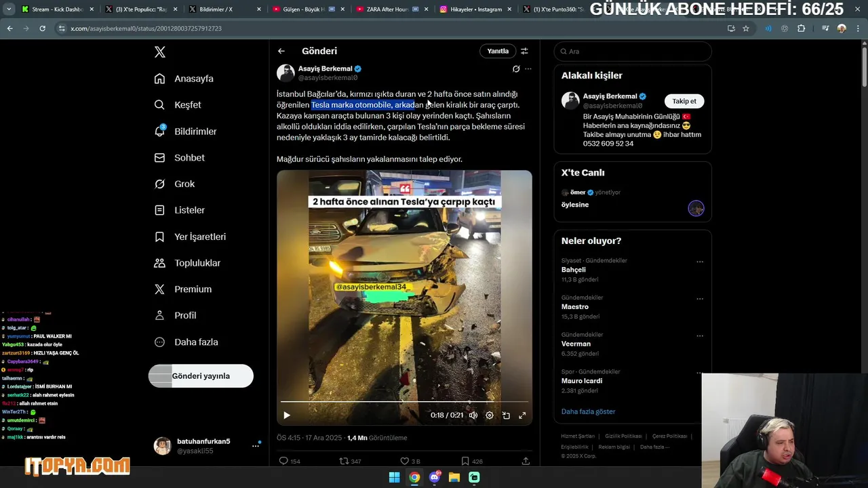Image resolution: width=868 pixels, height=488 pixels.
Task: Mute the video with the volume icon
Action: pyautogui.click(x=473, y=415)
